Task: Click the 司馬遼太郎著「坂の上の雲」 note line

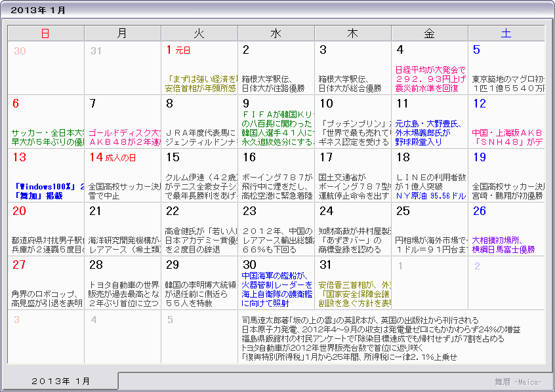Action: click(360, 321)
